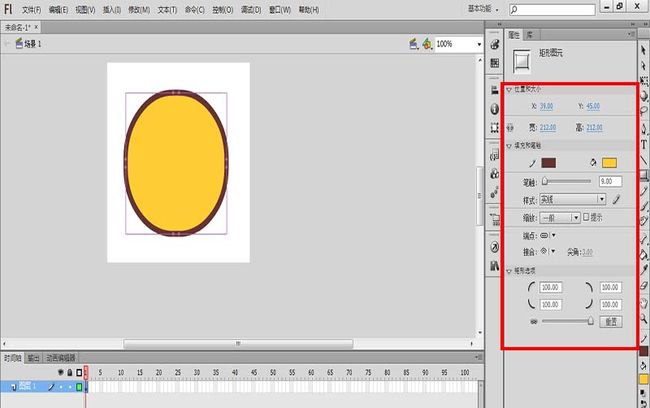Select the Text tool

click(644, 145)
